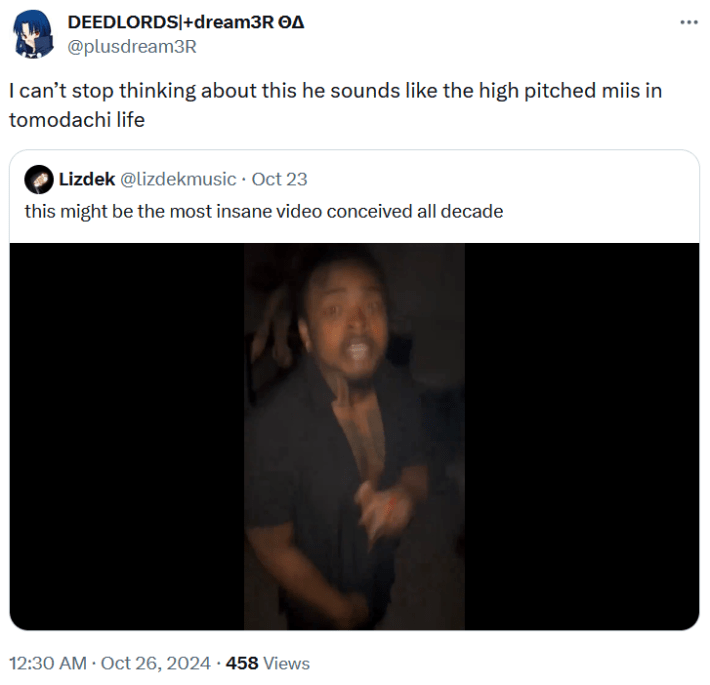Open Lizdek's small profile avatar

39,179
